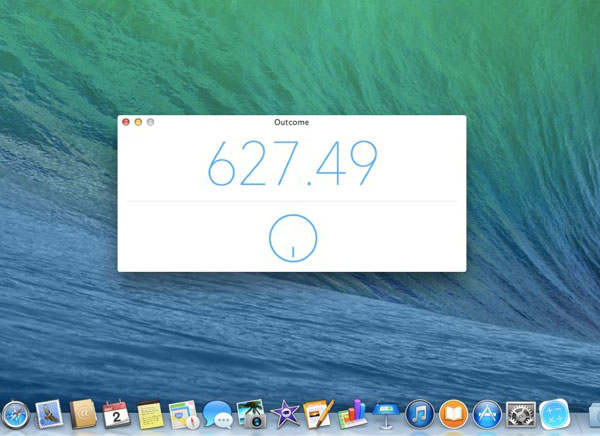
Task: Launch iBooks orange book icon
Action: click(453, 415)
